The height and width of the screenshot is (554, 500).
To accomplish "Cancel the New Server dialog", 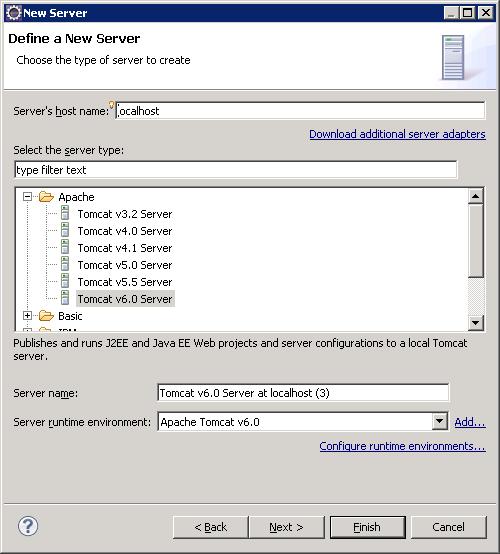I will 448,527.
